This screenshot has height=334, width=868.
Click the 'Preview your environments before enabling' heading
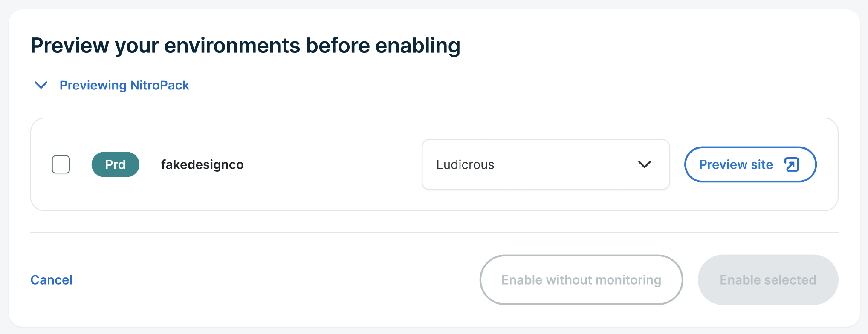[245, 46]
